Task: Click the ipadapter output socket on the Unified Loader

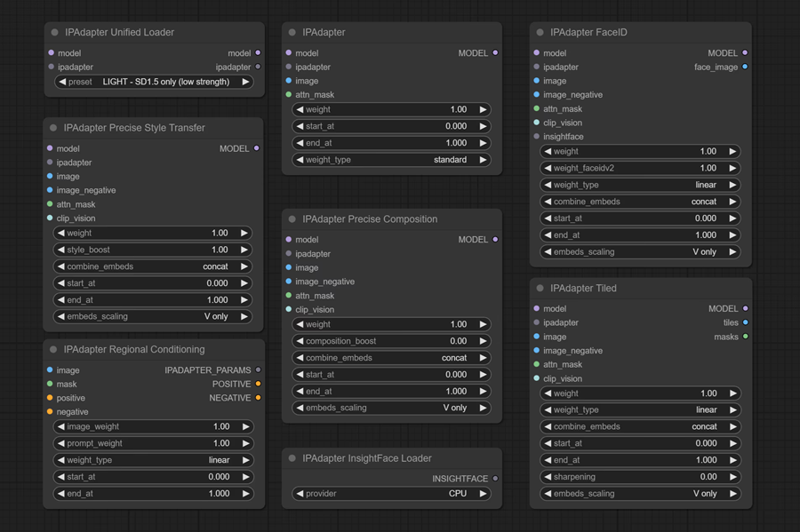Action: [x=258, y=67]
